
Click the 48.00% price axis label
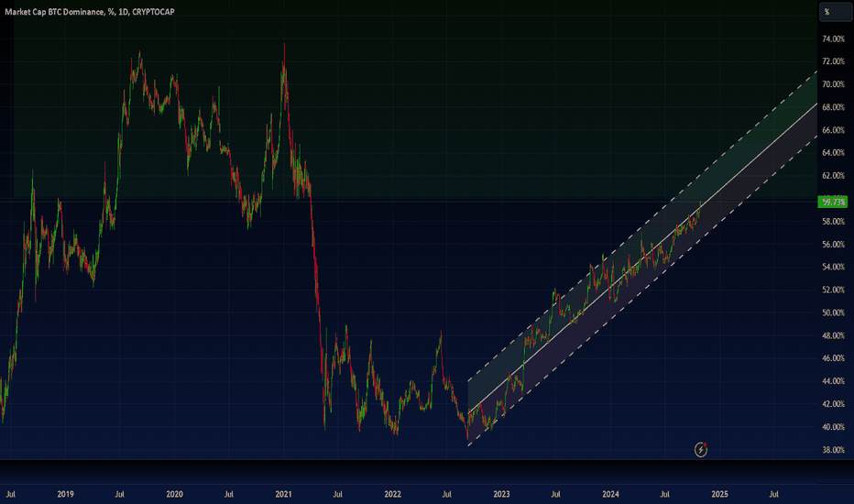coord(833,335)
